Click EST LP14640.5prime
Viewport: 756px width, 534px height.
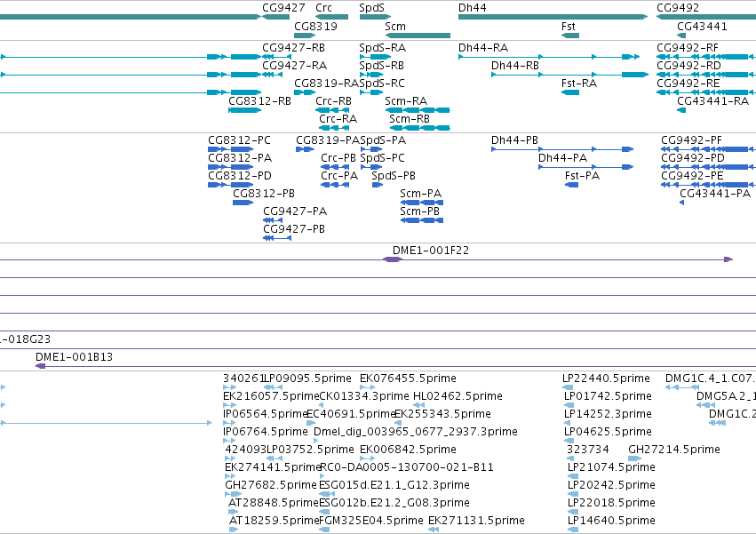[573, 530]
